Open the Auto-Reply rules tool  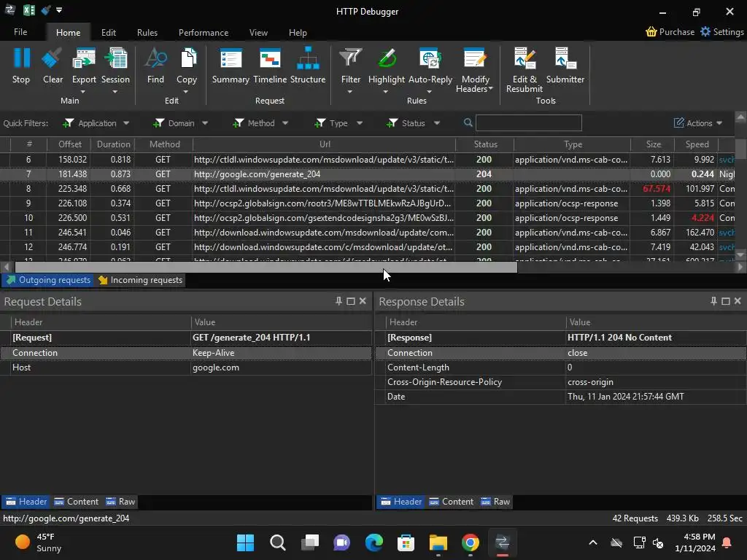[x=430, y=66]
